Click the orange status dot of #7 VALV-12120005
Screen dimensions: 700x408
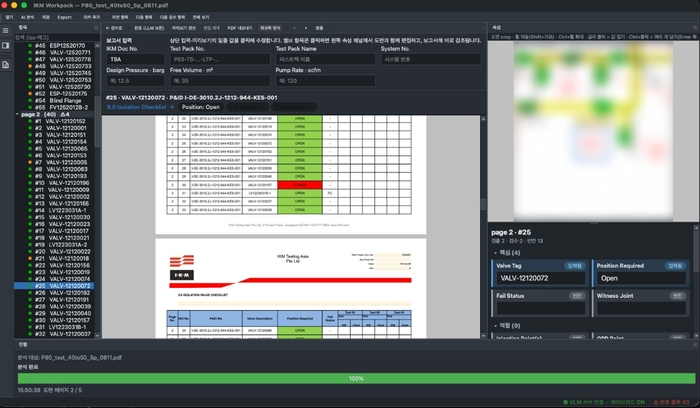point(30,162)
